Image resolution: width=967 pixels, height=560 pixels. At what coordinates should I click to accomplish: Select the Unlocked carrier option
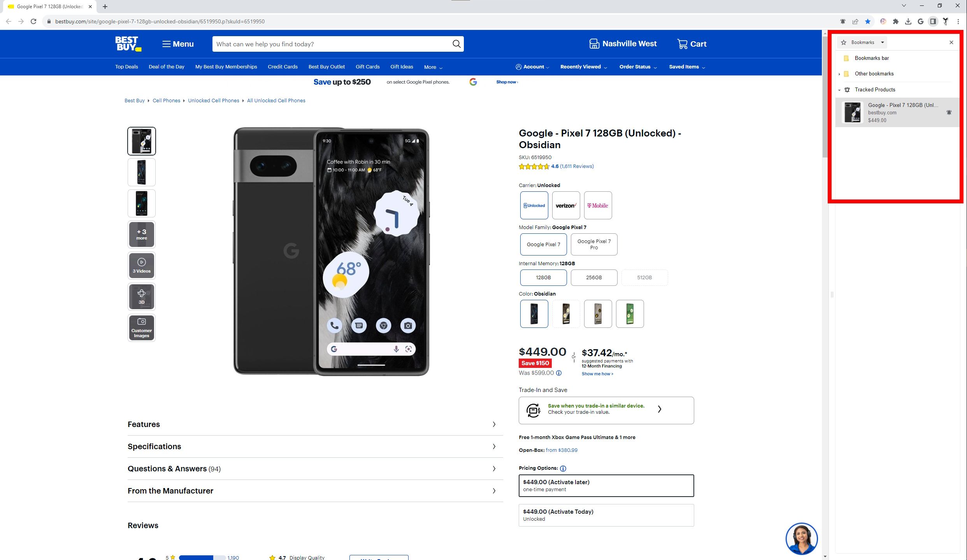point(534,205)
